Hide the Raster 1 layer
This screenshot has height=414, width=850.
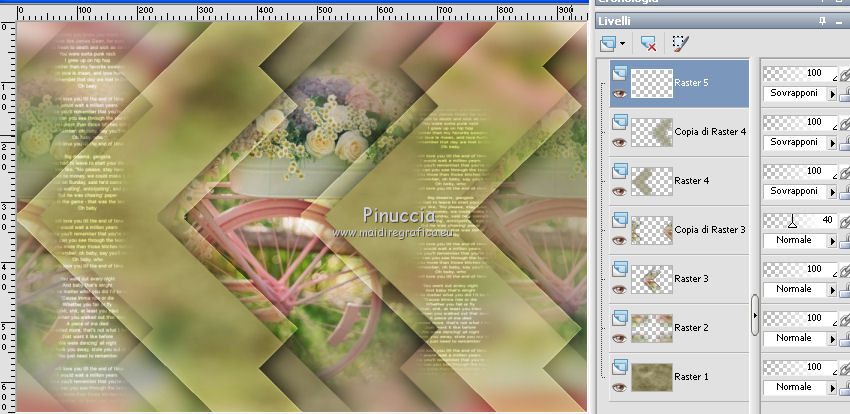(620, 387)
